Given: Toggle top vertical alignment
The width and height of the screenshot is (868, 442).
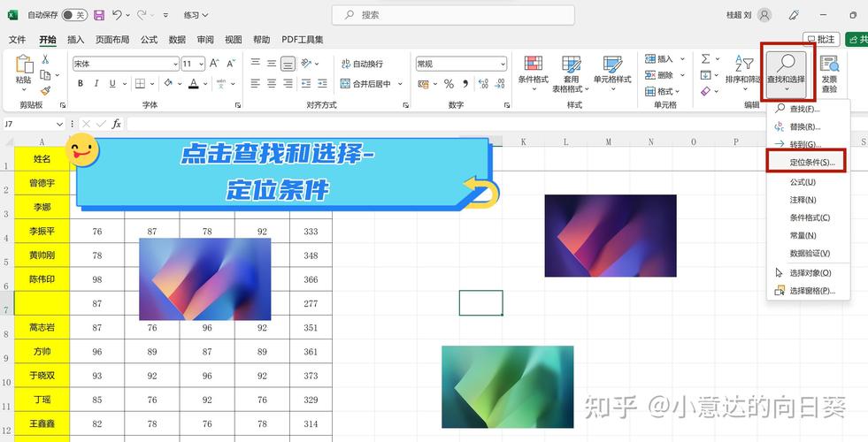Looking at the screenshot, I should click(x=255, y=64).
